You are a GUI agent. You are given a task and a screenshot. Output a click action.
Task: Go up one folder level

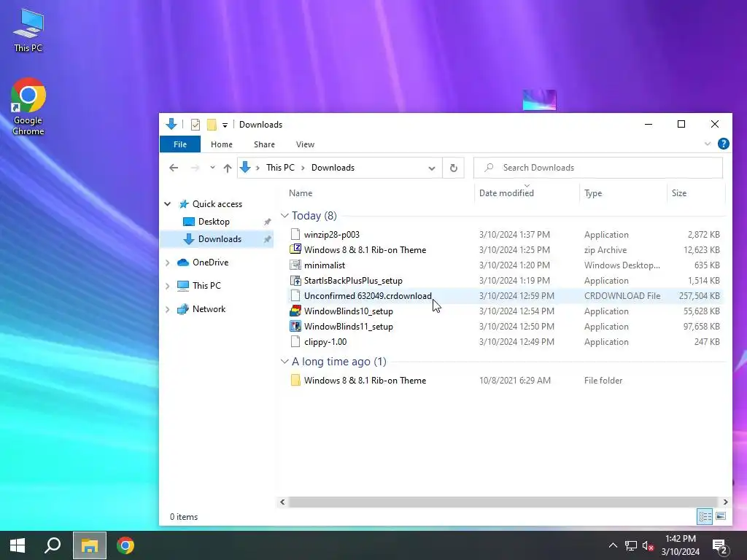point(228,168)
